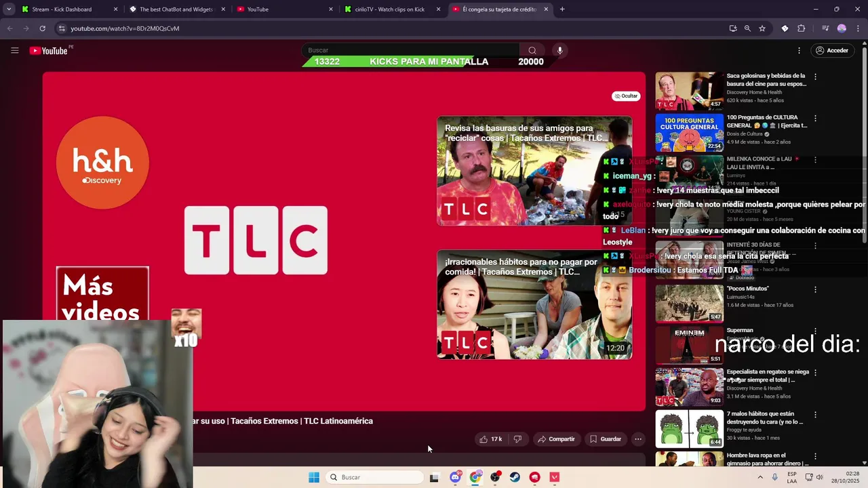
Task: Open the ESP LAA language switcher
Action: [792, 477]
